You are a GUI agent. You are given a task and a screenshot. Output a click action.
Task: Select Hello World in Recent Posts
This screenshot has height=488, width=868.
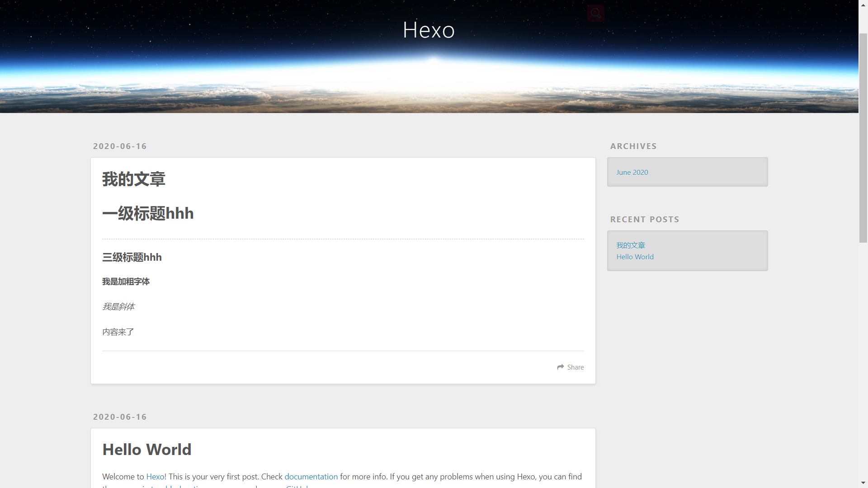tap(635, 257)
